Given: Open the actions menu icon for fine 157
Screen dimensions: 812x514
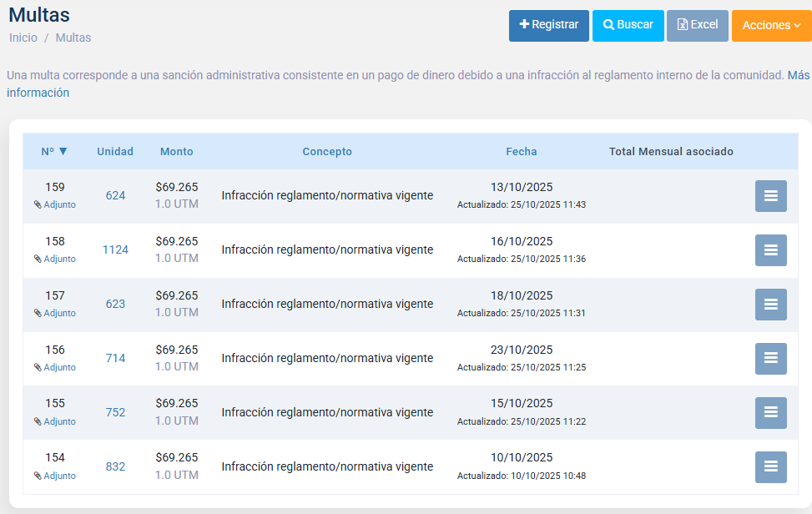Looking at the screenshot, I should 770,305.
